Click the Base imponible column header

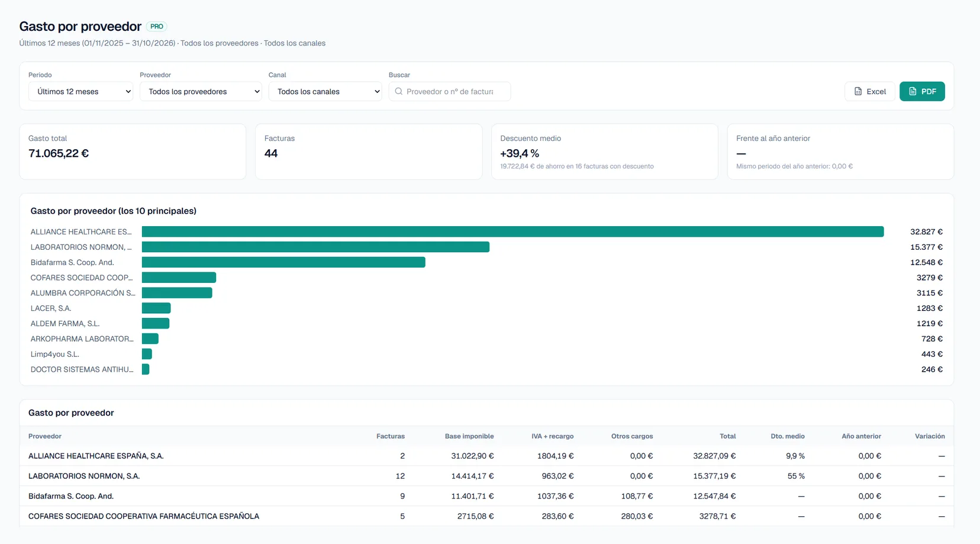click(x=469, y=436)
